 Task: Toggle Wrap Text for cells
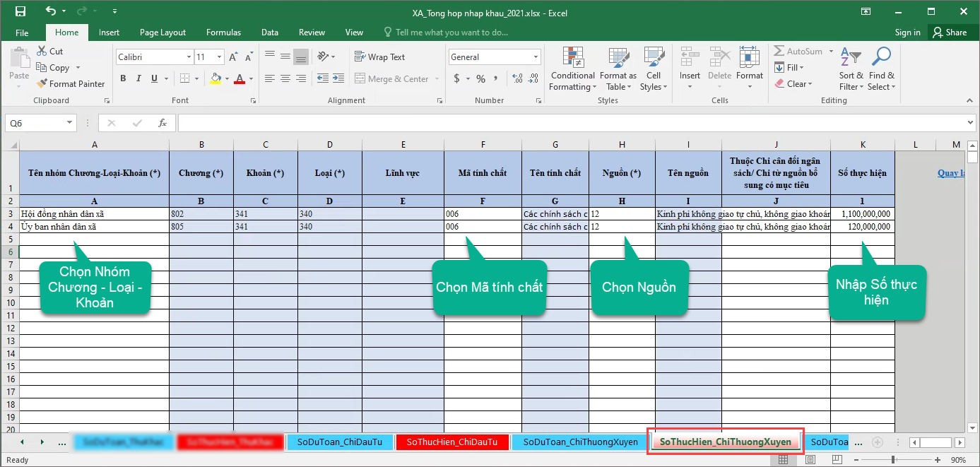[x=379, y=57]
